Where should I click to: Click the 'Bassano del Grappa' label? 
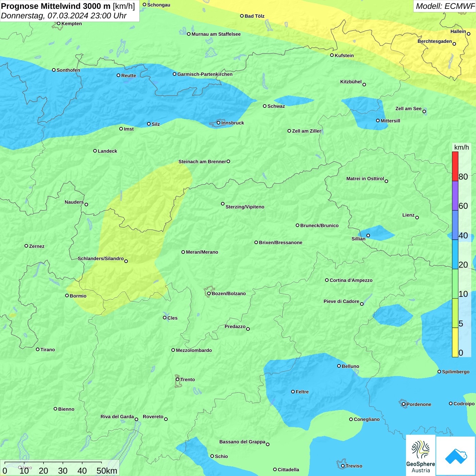point(242,442)
